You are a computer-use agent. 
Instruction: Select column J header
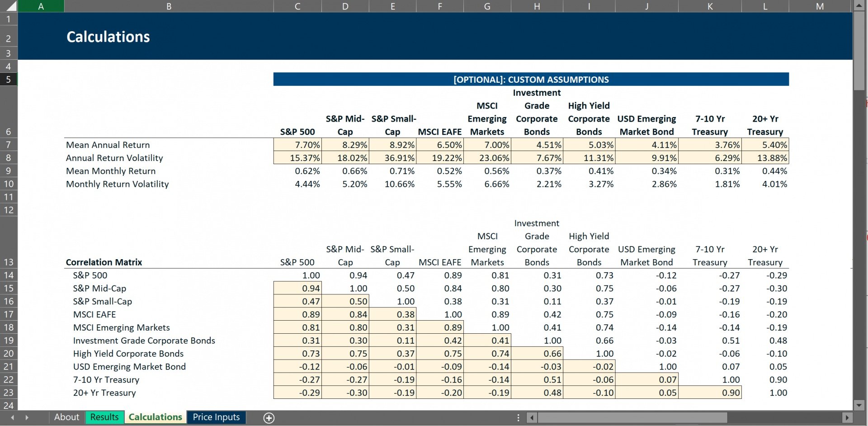click(x=646, y=6)
